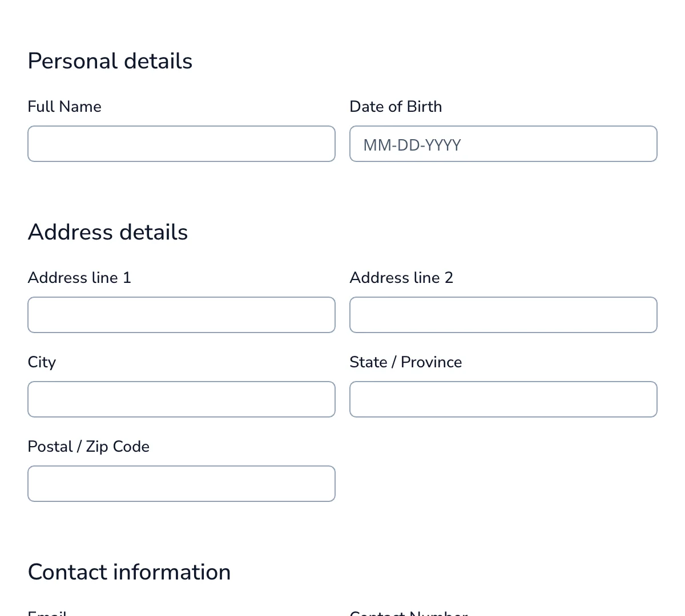
Task: Click the Address line 1 label
Action: 79,278
